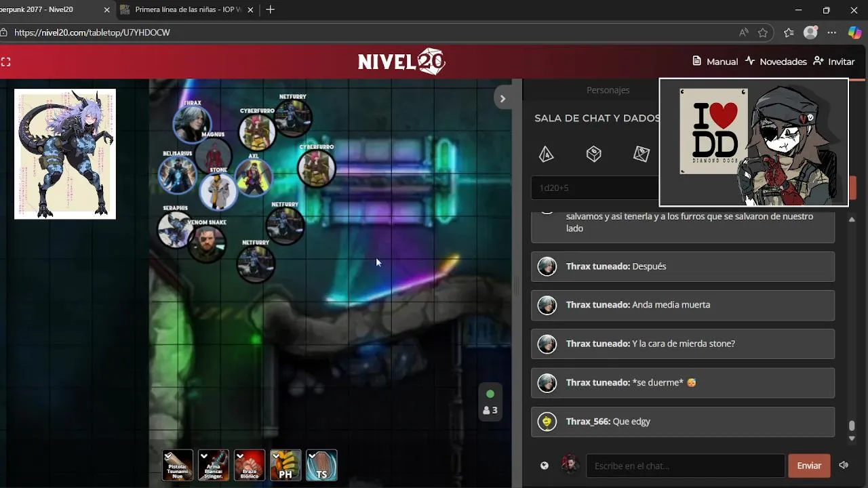Mute chat sounds with the speaker icon
The image size is (868, 488).
tap(844, 465)
